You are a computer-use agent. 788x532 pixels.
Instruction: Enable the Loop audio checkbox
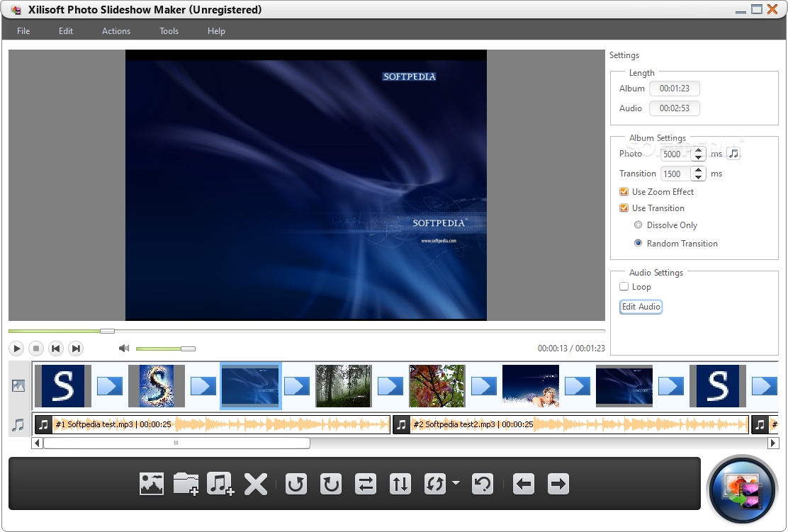[x=624, y=286]
